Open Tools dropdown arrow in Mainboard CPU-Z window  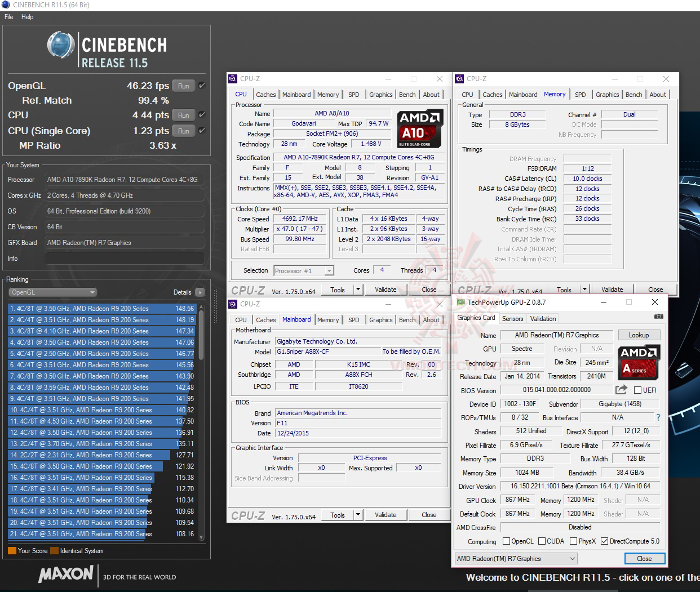pyautogui.click(x=358, y=515)
